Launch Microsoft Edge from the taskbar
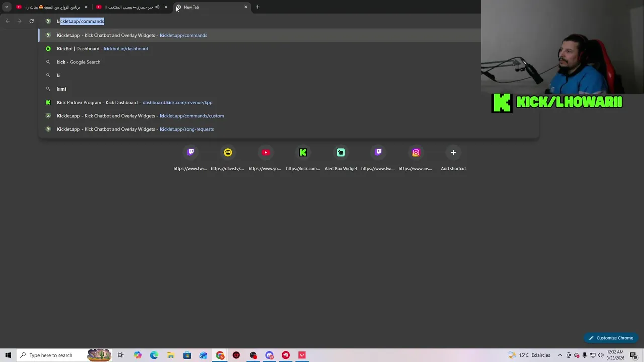The width and height of the screenshot is (644, 362). pyautogui.click(x=154, y=355)
